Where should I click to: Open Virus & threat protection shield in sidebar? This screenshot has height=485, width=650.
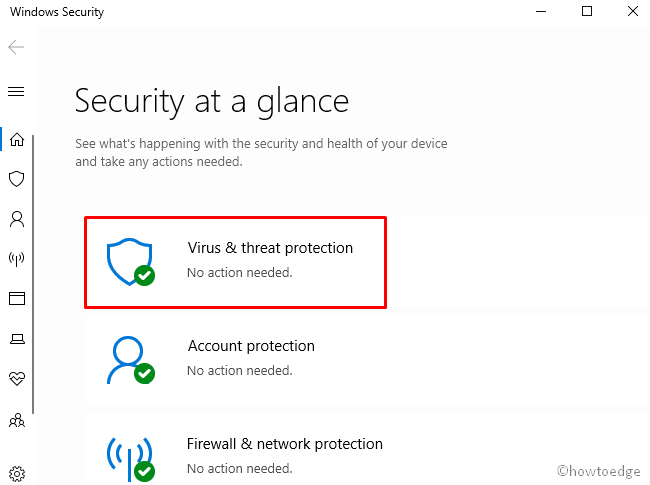[16, 179]
